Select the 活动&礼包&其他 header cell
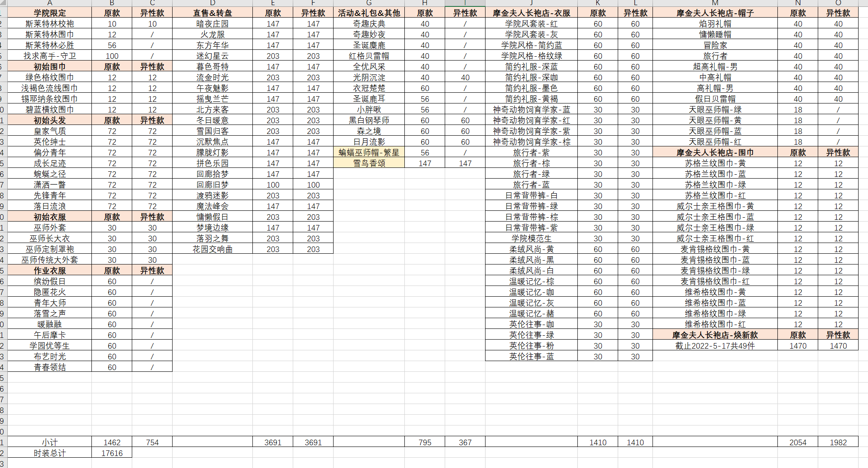This screenshot has height=468, width=868. pos(369,13)
